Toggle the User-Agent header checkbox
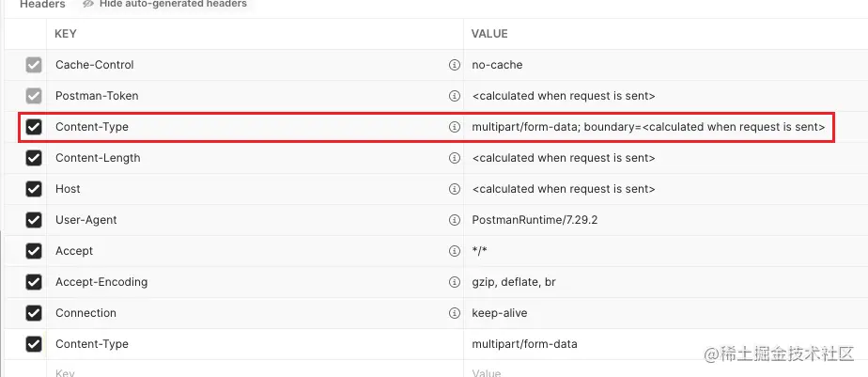 [34, 220]
